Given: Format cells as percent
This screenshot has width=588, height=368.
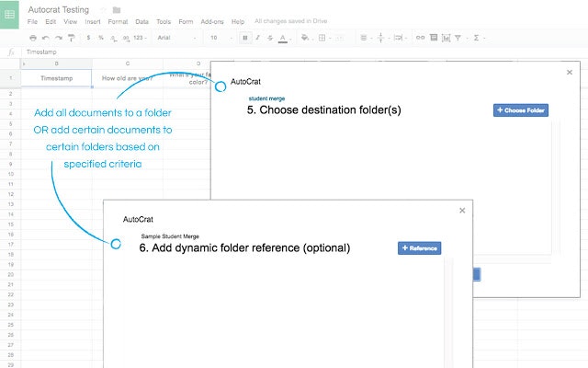Looking at the screenshot, I should click(101, 38).
